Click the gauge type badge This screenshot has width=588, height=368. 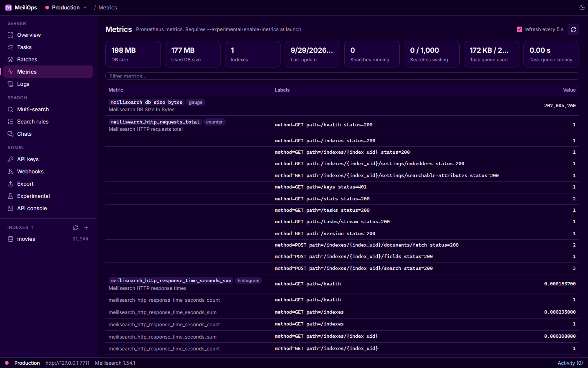pyautogui.click(x=196, y=102)
